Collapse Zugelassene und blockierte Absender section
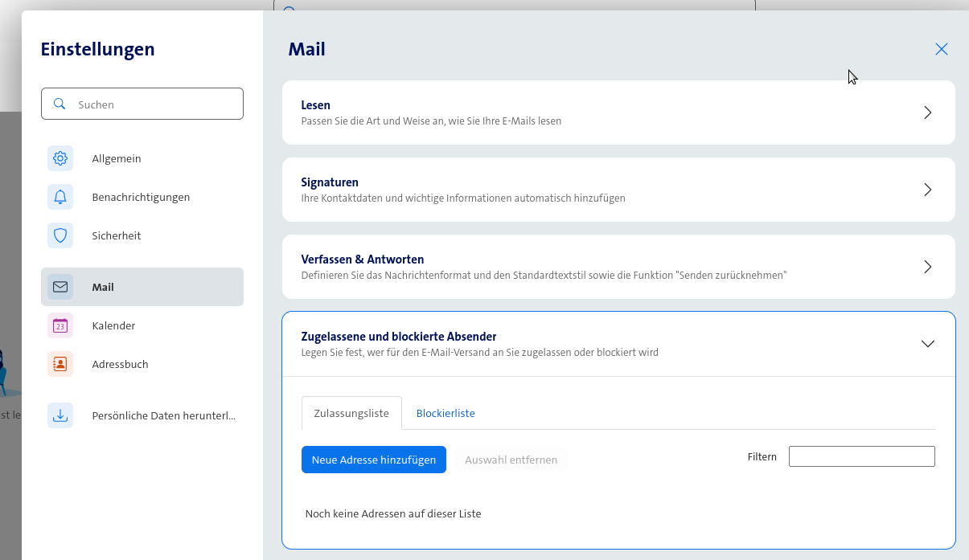Screen dimensions: 969x560 click(x=927, y=344)
